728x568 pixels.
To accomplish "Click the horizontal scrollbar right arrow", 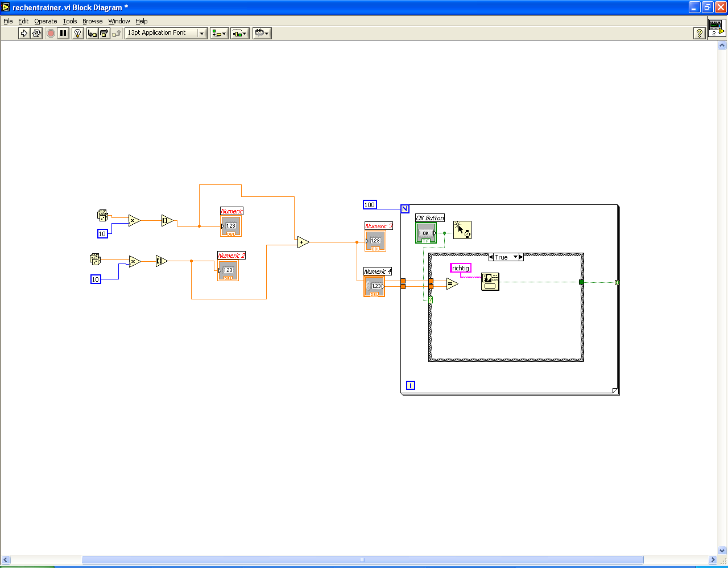I will coord(713,560).
